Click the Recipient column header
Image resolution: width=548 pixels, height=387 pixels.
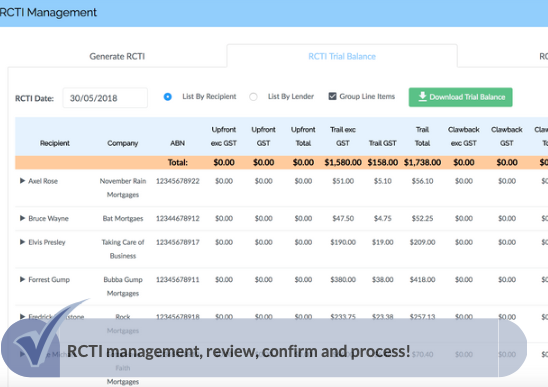click(55, 143)
